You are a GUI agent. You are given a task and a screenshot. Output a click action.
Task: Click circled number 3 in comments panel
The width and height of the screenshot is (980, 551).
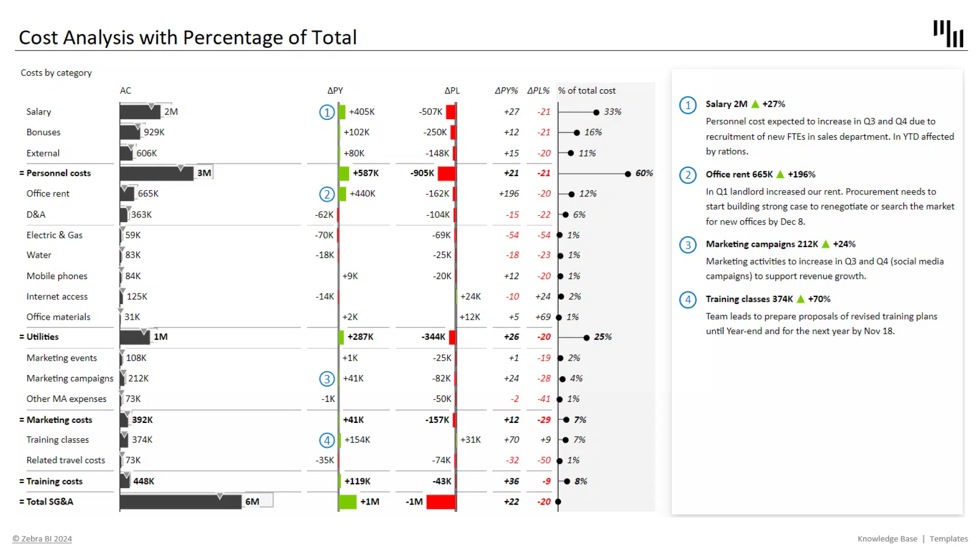tap(688, 245)
